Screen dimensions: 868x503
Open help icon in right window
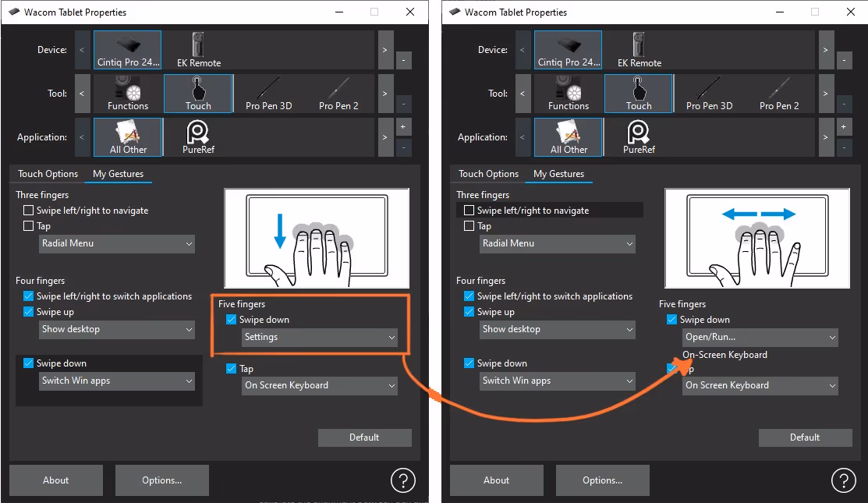(x=844, y=480)
